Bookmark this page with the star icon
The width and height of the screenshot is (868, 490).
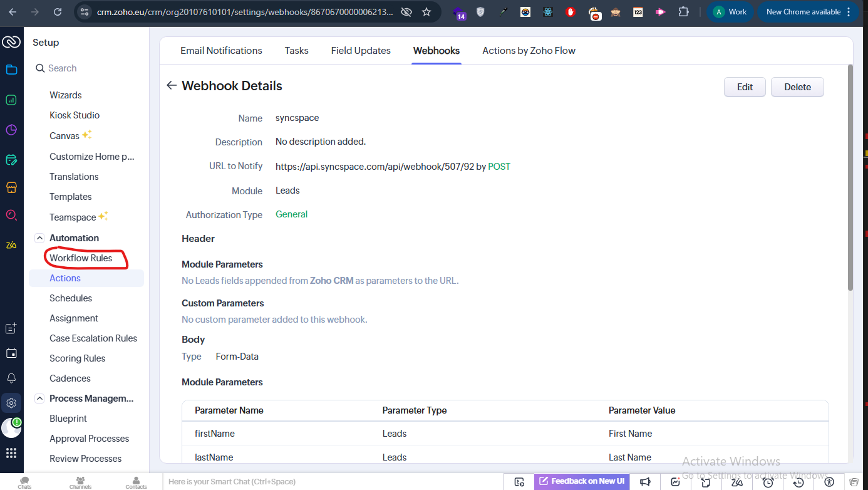(x=426, y=12)
